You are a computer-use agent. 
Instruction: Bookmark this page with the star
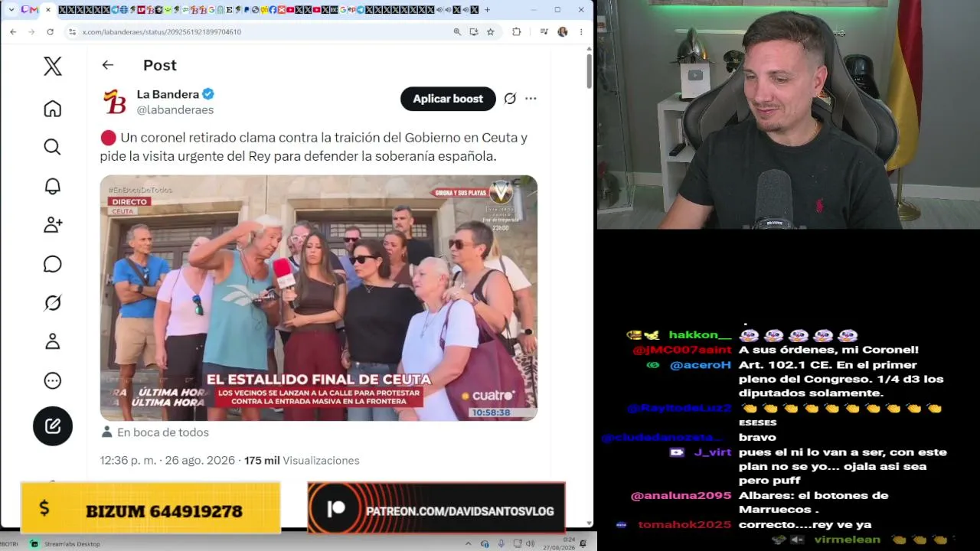pyautogui.click(x=491, y=32)
